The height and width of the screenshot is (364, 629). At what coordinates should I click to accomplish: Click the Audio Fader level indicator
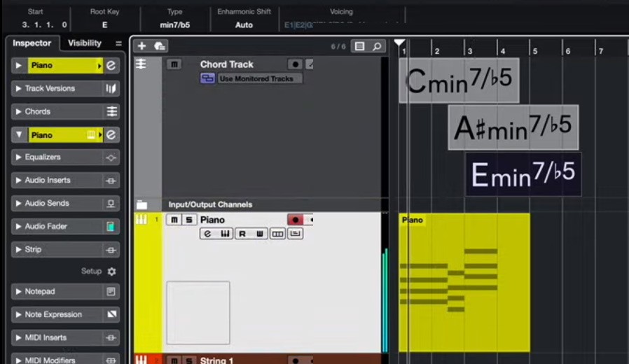(111, 227)
